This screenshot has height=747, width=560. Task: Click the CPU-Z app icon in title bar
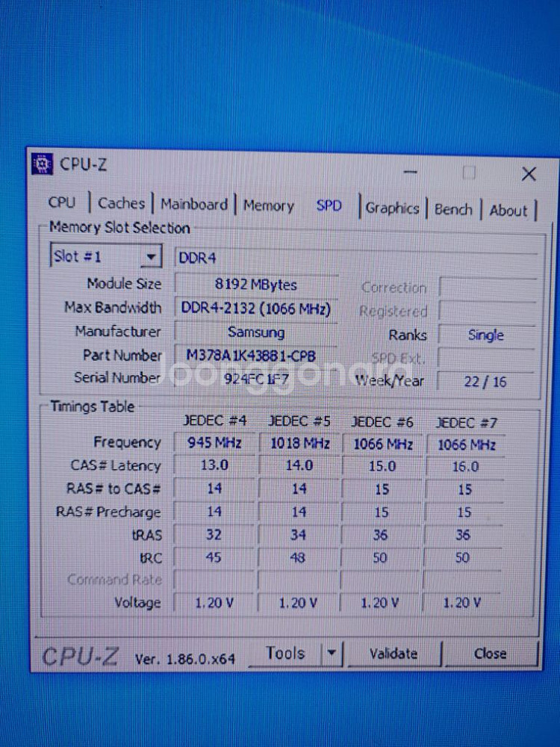coord(41,164)
